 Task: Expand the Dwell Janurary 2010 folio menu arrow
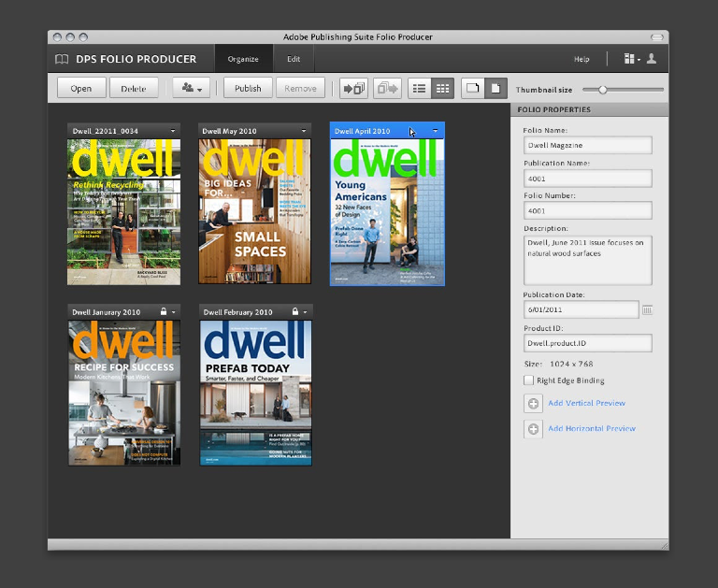[x=174, y=312]
